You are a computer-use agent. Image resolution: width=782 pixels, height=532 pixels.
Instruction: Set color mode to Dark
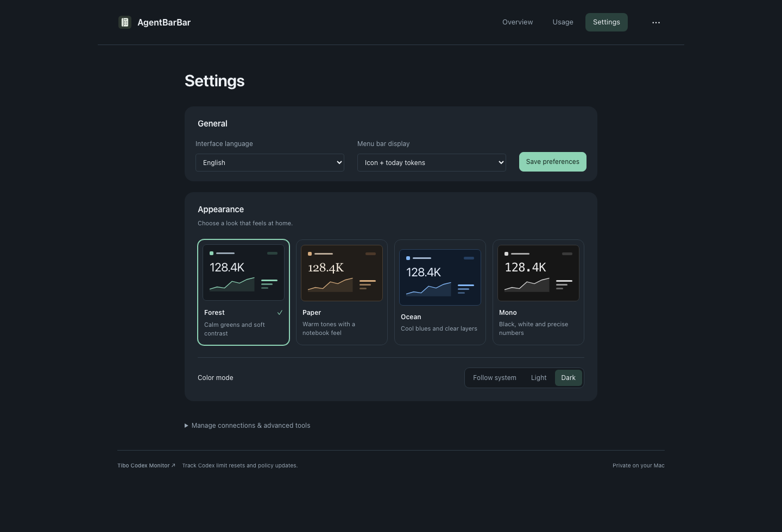point(568,378)
